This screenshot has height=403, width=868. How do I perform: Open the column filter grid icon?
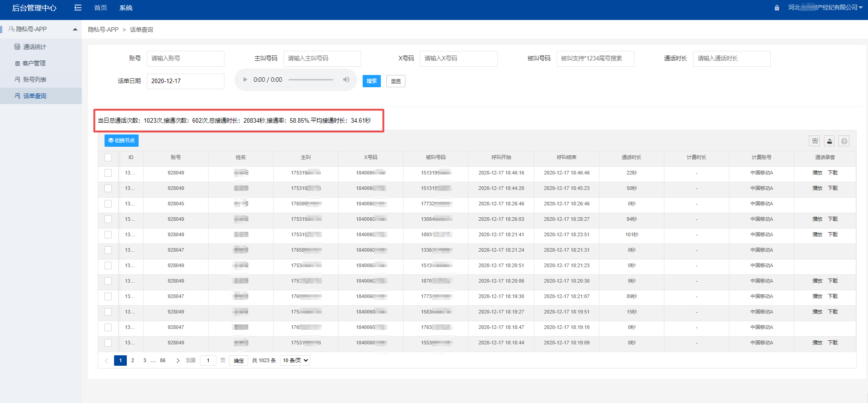click(815, 141)
